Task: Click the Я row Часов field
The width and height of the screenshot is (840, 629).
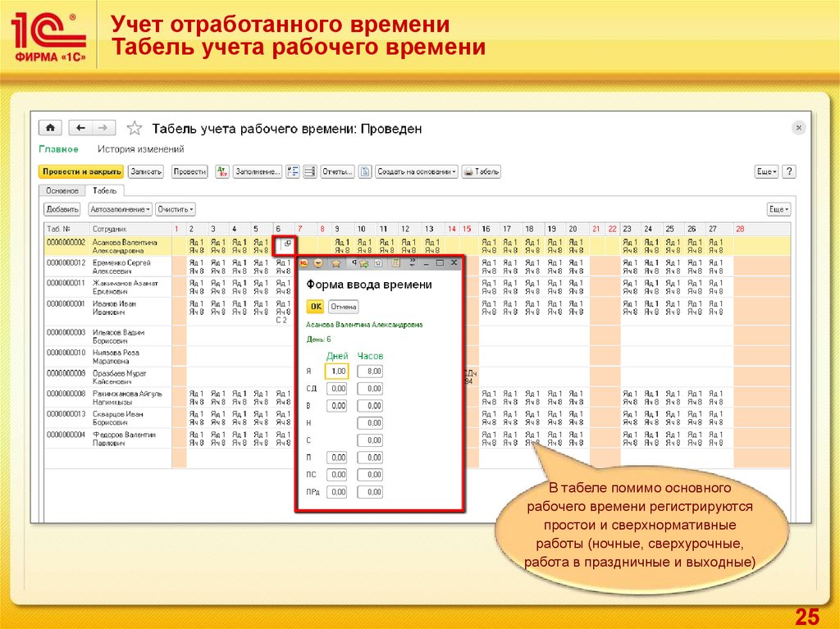Action: [x=370, y=371]
